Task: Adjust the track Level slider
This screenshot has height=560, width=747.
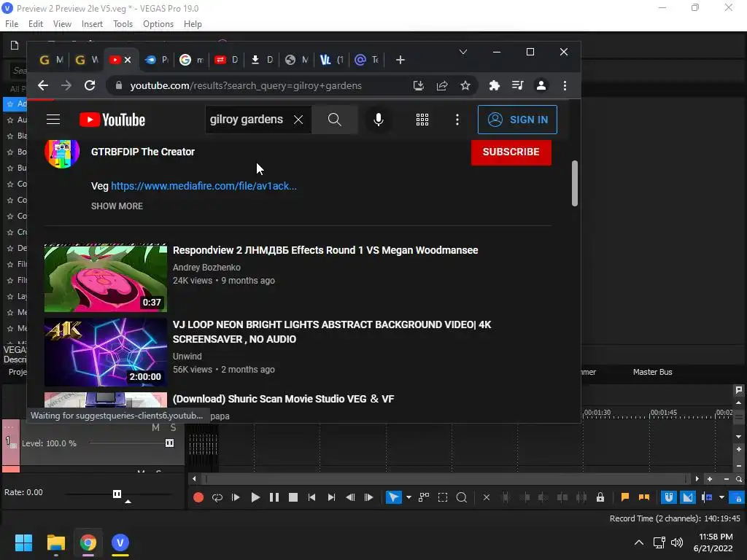Action: [x=169, y=443]
